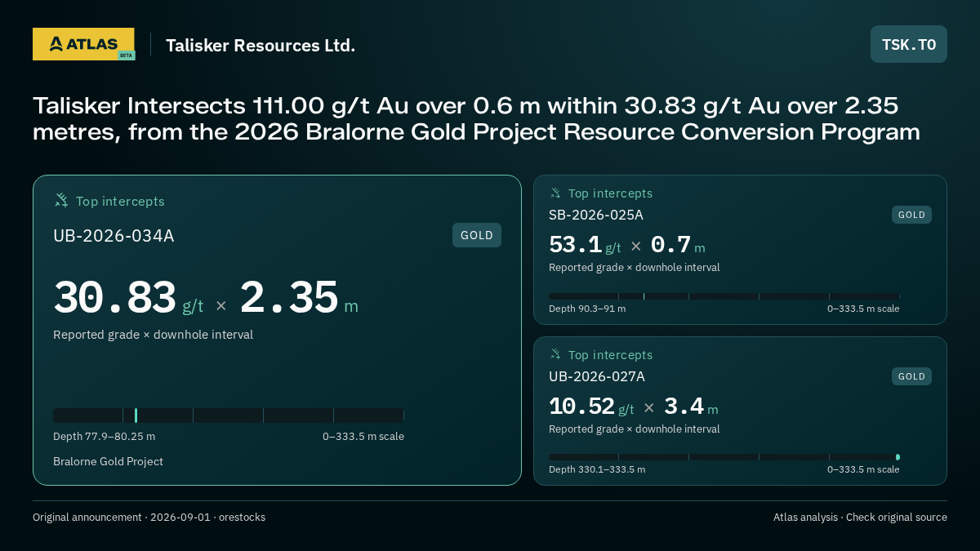Click the drill icon in SB-2026-025A card
Image resolution: width=980 pixels, height=551 pixels.
(555, 193)
